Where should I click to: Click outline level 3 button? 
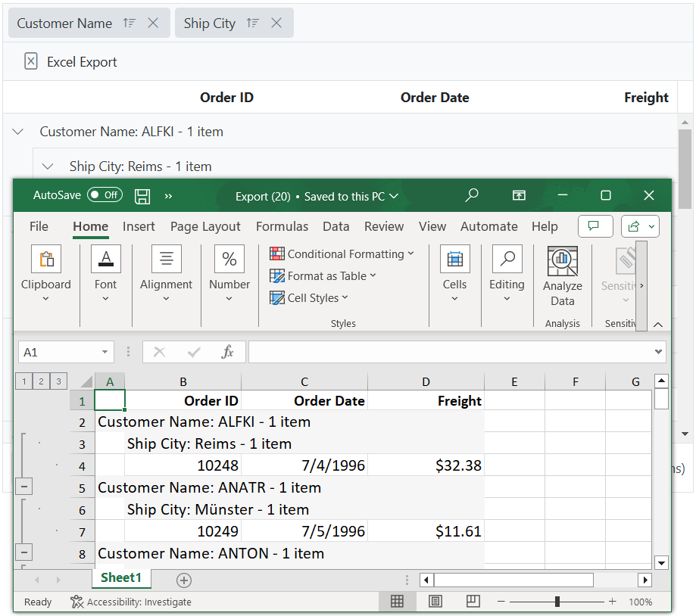58,381
